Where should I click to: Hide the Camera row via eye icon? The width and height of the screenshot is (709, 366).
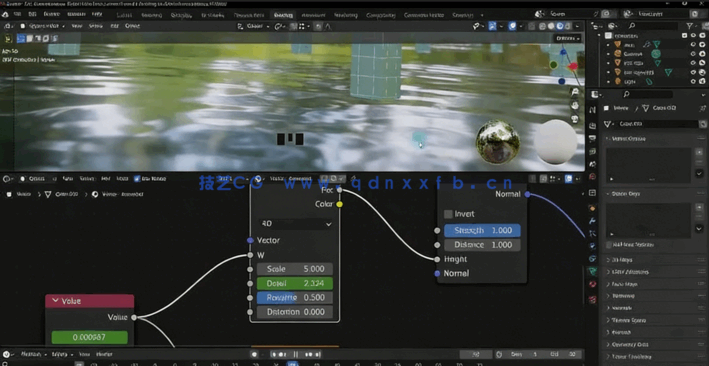pyautogui.click(x=693, y=53)
